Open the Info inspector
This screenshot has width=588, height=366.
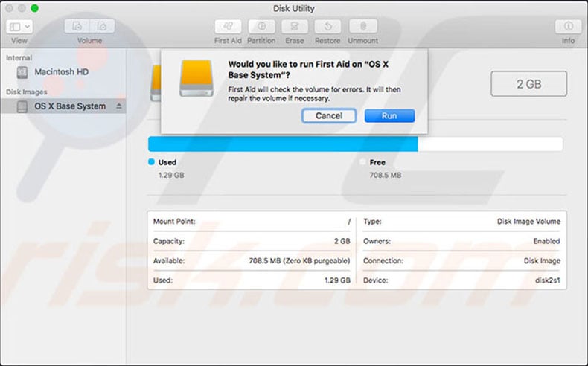568,27
